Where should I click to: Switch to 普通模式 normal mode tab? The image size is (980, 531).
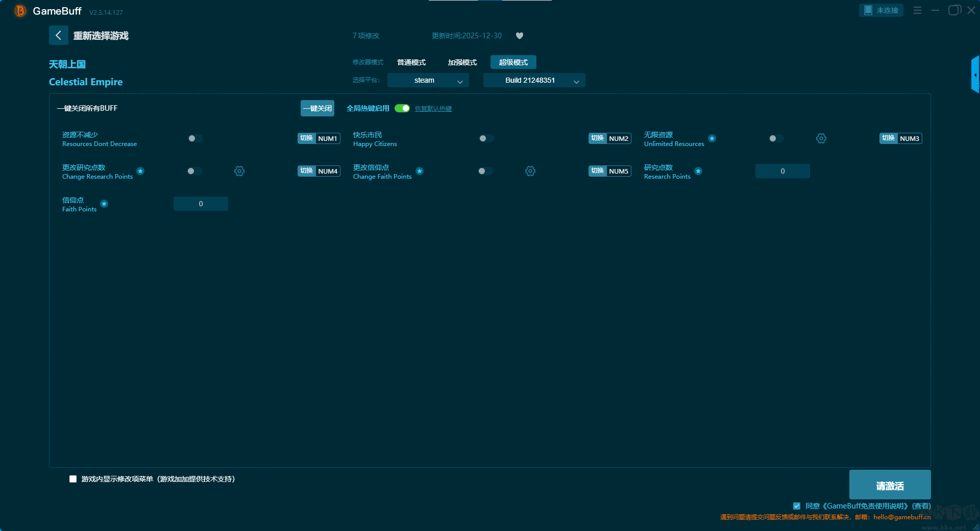pos(411,62)
